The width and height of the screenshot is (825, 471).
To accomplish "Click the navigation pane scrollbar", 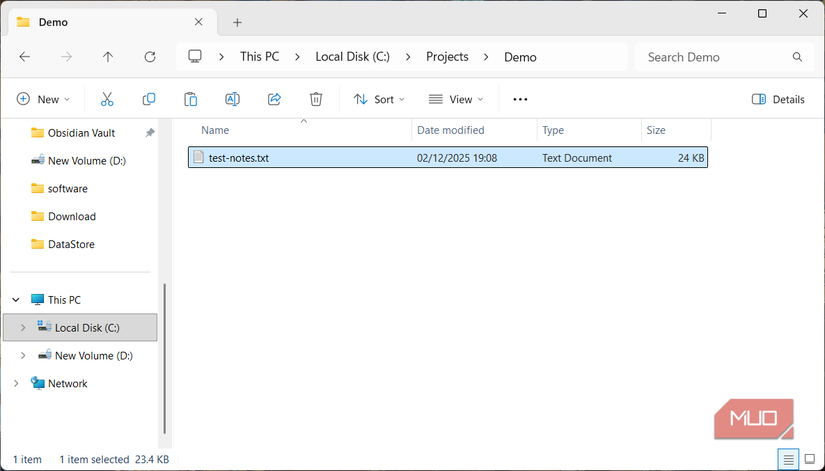I will [165, 358].
